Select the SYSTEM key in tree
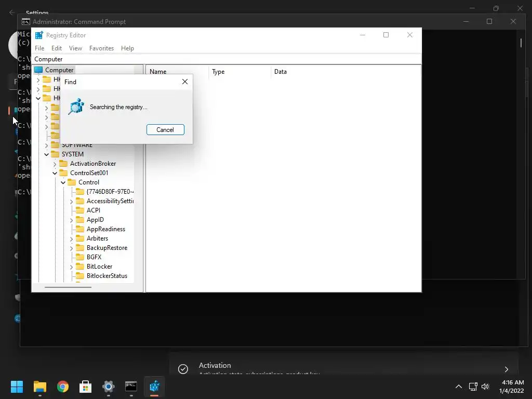532x399 pixels. tap(73, 154)
